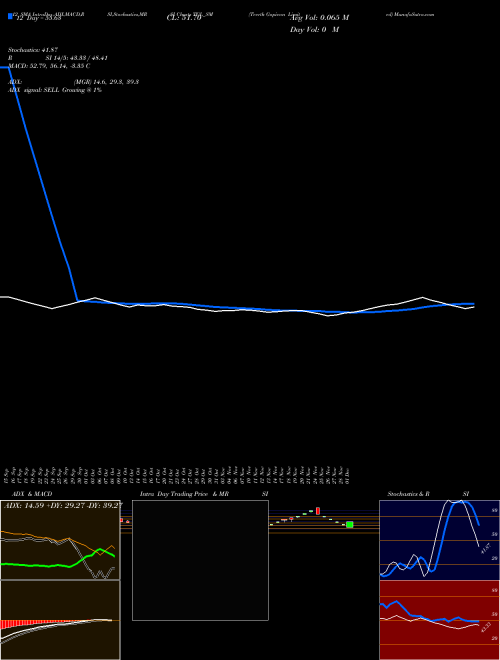Click the empty intraday trading price box
Image resolution: width=500 pixels, height=660 pixels.
coord(200,560)
